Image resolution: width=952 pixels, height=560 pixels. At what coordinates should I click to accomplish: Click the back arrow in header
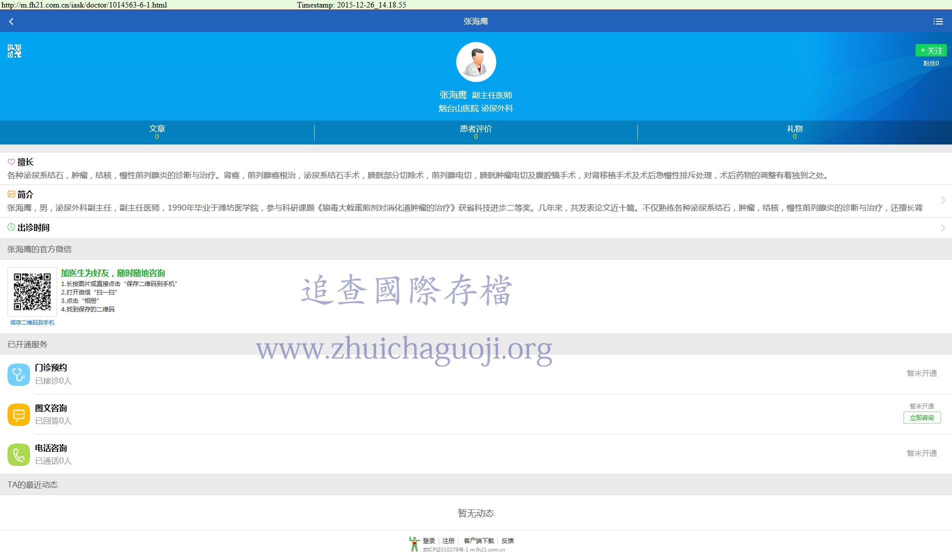11,21
